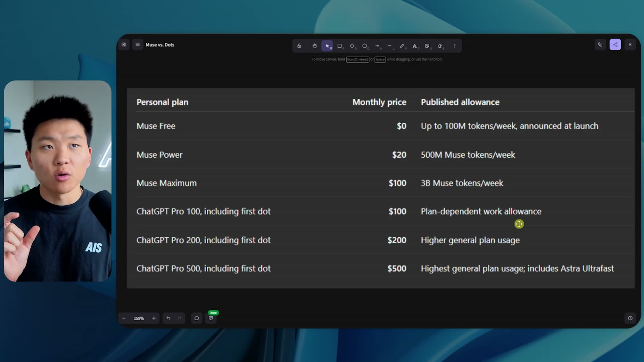The height and width of the screenshot is (362, 644).
Task: Click the $200 price cell
Action: click(397, 240)
